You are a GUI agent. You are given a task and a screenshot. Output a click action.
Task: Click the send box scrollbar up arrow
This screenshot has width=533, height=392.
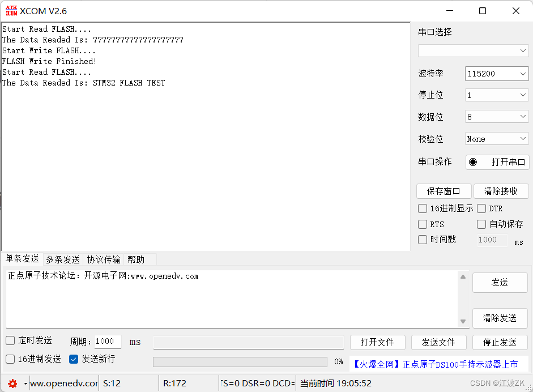[x=463, y=276]
